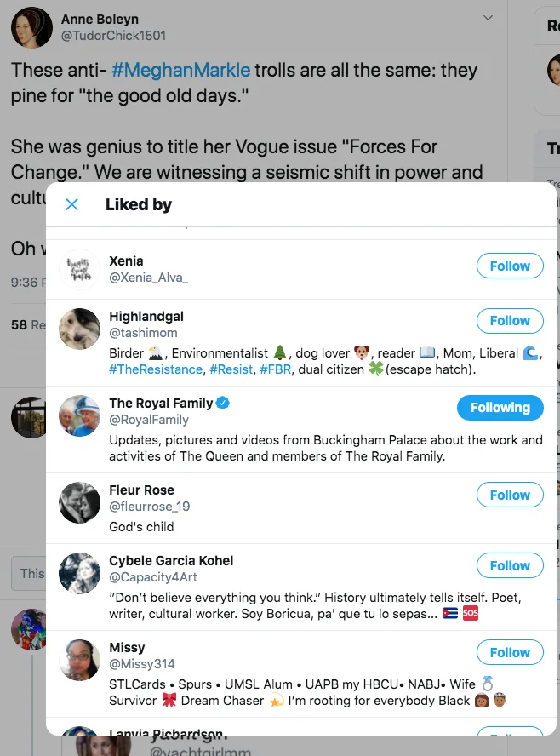Click Fleur Rose's profile photo
560x756 pixels.
coord(79,502)
